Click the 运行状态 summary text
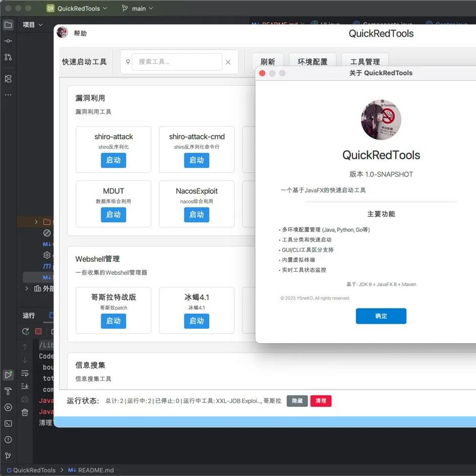Image resolution: width=476 pixels, height=476 pixels. tap(193, 401)
